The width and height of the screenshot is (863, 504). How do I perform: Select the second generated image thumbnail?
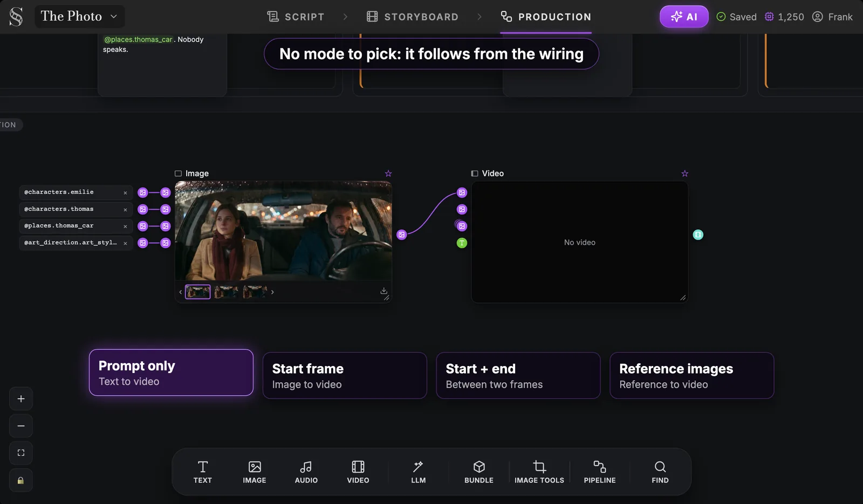pyautogui.click(x=227, y=292)
